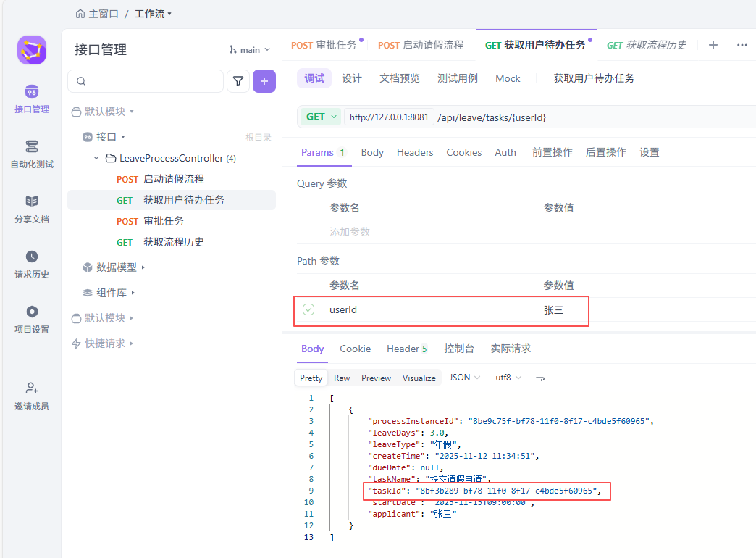Image resolution: width=756 pixels, height=558 pixels.
Task: Uncheck the userId path parameter checkbox
Action: click(308, 310)
